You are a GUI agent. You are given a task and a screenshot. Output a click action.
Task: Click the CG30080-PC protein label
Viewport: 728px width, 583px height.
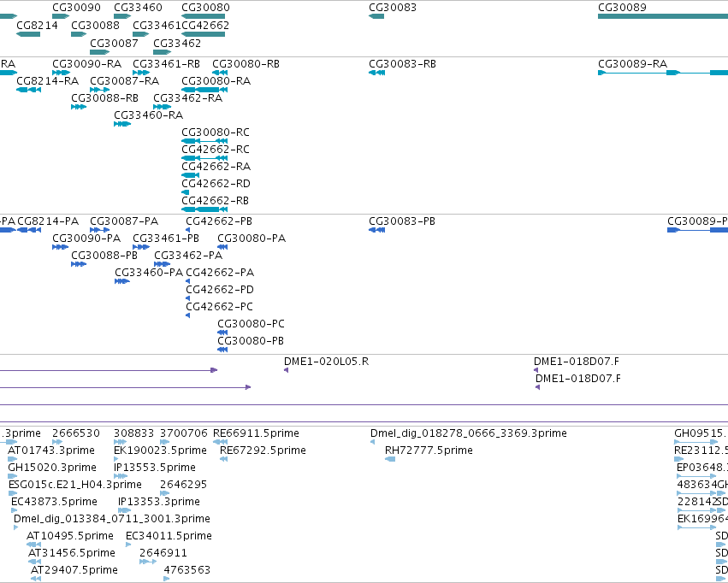(251, 324)
